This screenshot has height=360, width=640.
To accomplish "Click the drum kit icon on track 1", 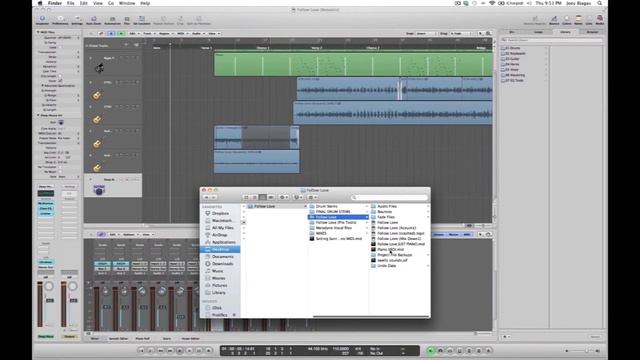I will [x=99, y=69].
